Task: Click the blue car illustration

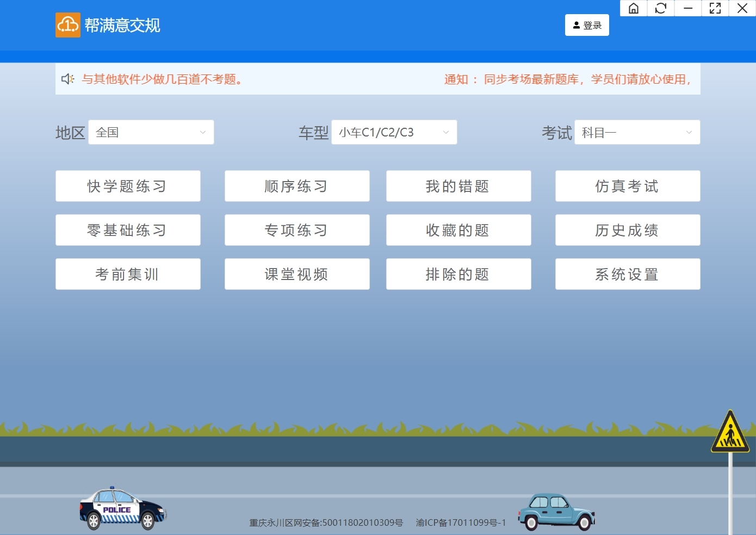Action: pyautogui.click(x=556, y=512)
